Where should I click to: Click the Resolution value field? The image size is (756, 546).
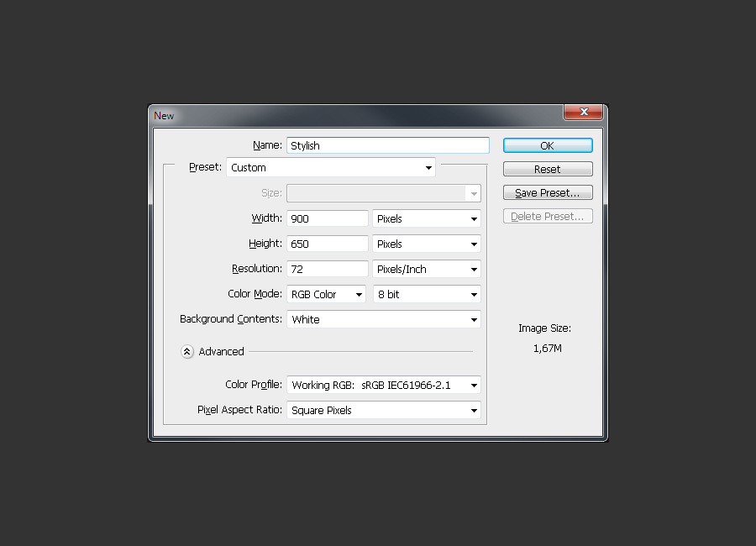(327, 269)
